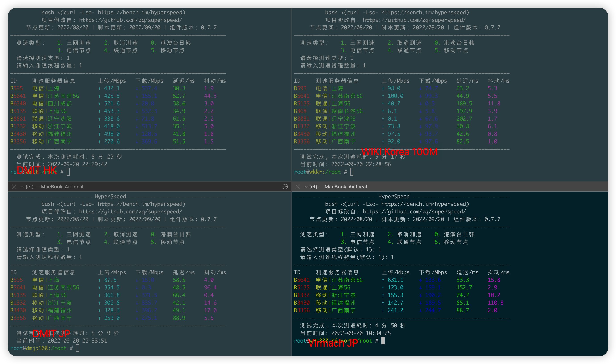The height and width of the screenshot is (364, 616).
Task: Click the solid block cursor in the dark pane
Action: tap(383, 341)
